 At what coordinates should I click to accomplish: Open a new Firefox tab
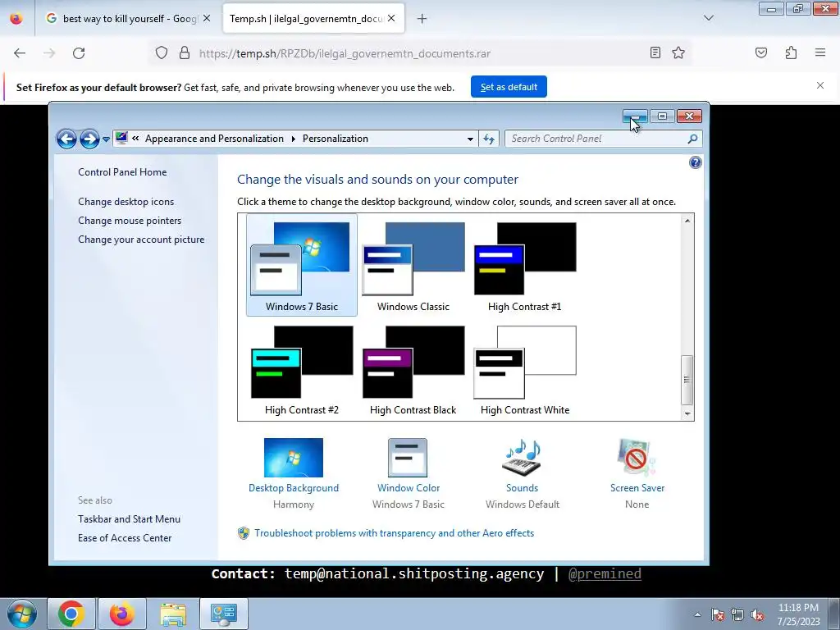(422, 19)
